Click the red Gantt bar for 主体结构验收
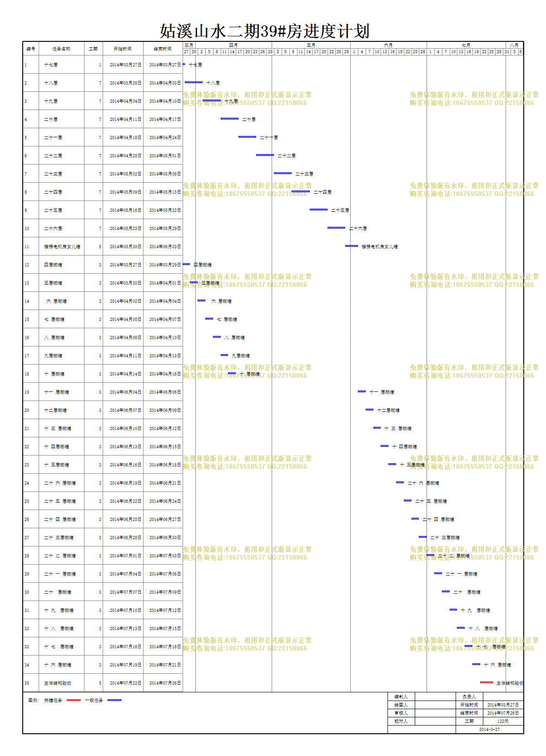 click(486, 682)
